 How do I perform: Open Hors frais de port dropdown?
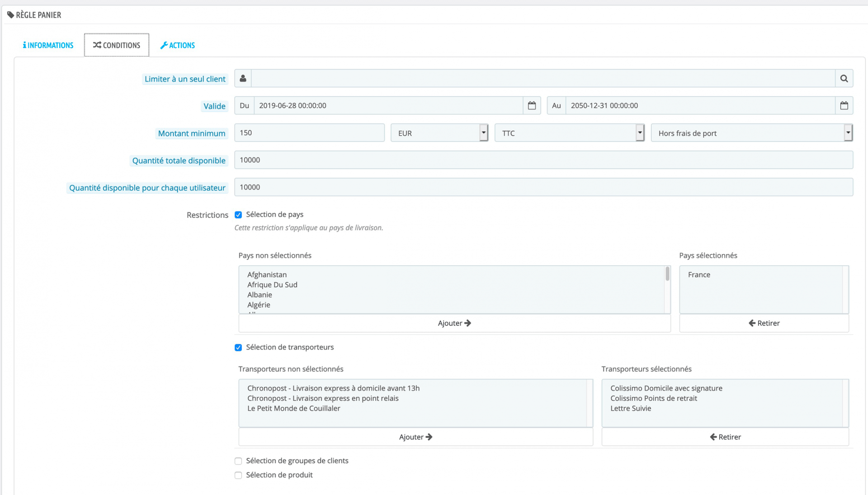click(751, 133)
